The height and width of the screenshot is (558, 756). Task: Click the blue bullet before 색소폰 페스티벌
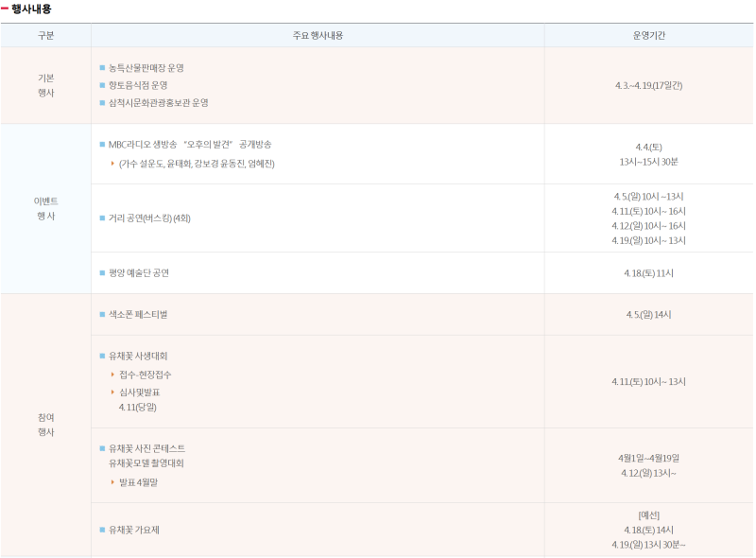click(x=102, y=314)
